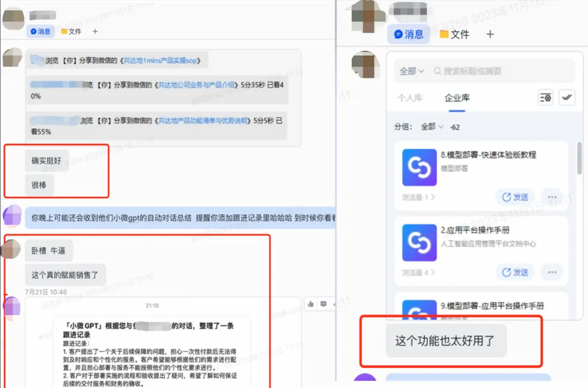Switch to the 个人库 tab
Screen dimensions: 588x388
410,98
